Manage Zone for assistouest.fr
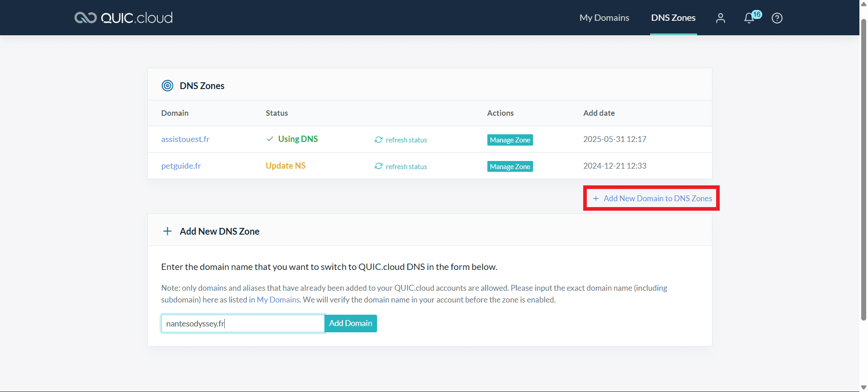Image resolution: width=868 pixels, height=392 pixels. pos(509,140)
